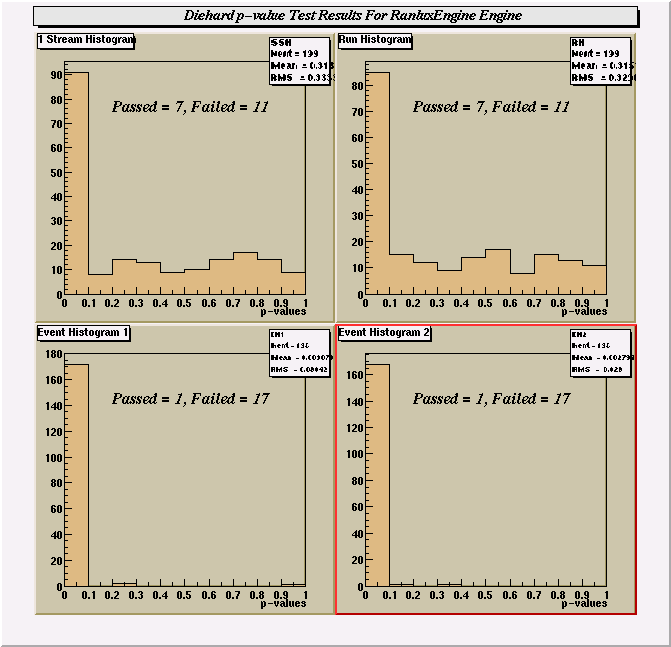Select the "1 Stream Histogram" title label

pos(86,40)
